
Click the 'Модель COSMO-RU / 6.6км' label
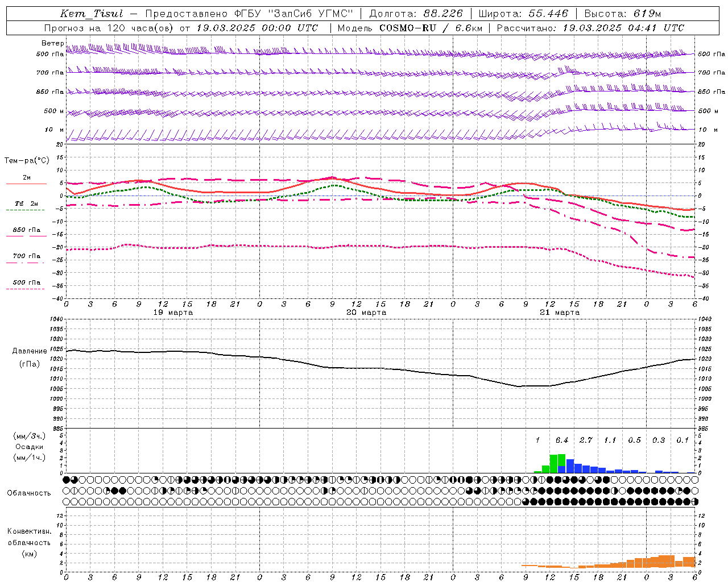pyautogui.click(x=410, y=28)
